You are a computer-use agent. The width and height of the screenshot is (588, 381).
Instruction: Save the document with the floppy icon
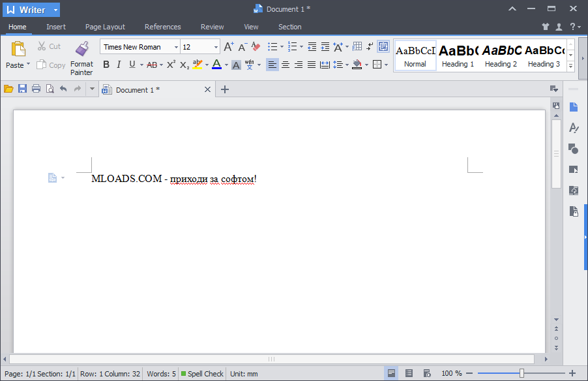pos(23,89)
